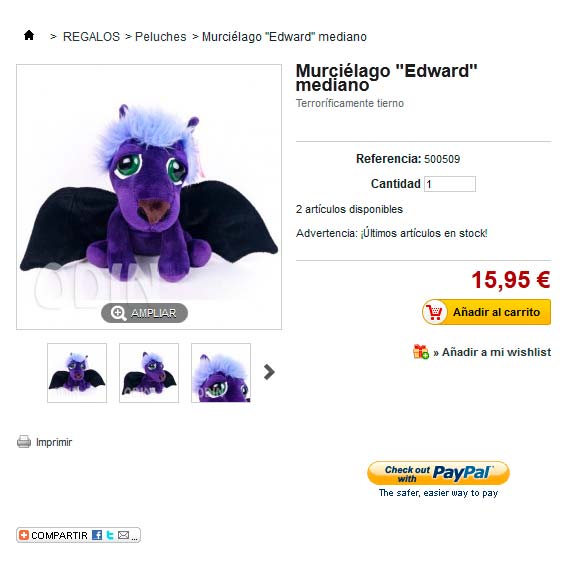Add item with Añadir al carrito

tap(486, 312)
